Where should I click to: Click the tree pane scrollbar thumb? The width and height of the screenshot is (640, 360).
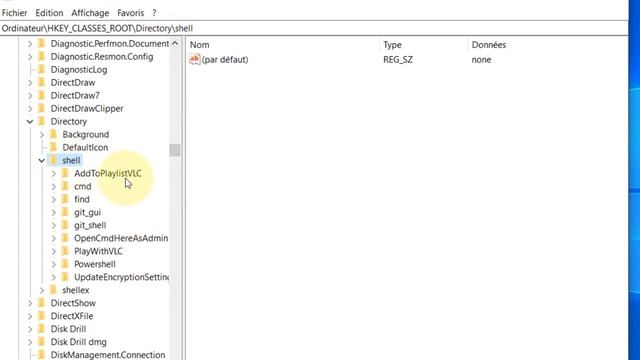click(175, 150)
